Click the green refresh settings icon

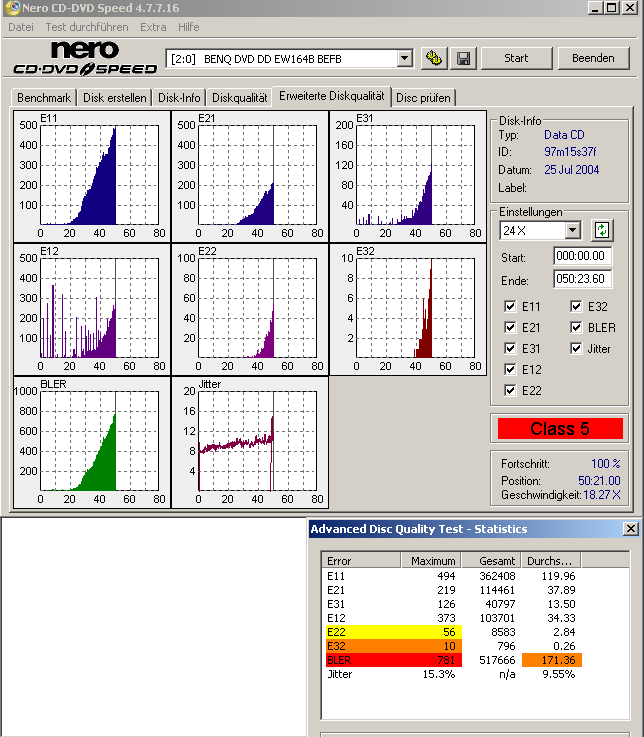click(600, 230)
